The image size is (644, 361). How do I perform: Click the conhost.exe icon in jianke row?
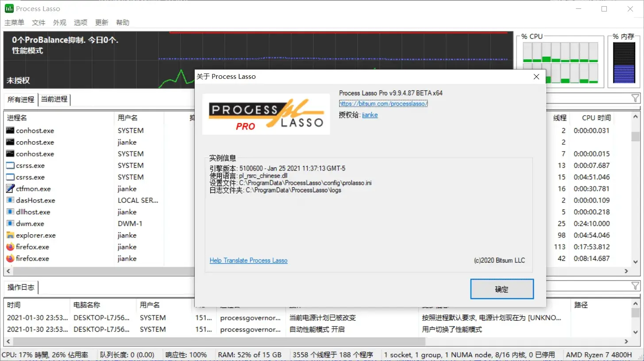tap(10, 142)
